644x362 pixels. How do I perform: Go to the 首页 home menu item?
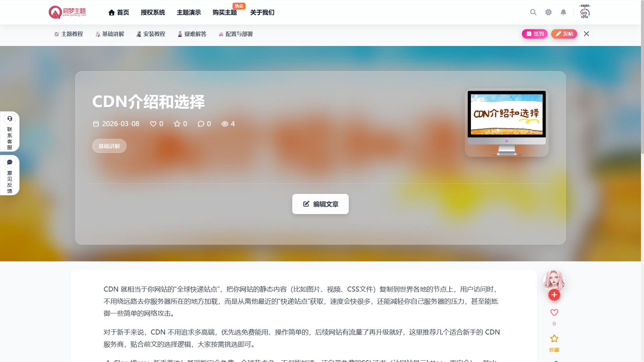click(119, 12)
